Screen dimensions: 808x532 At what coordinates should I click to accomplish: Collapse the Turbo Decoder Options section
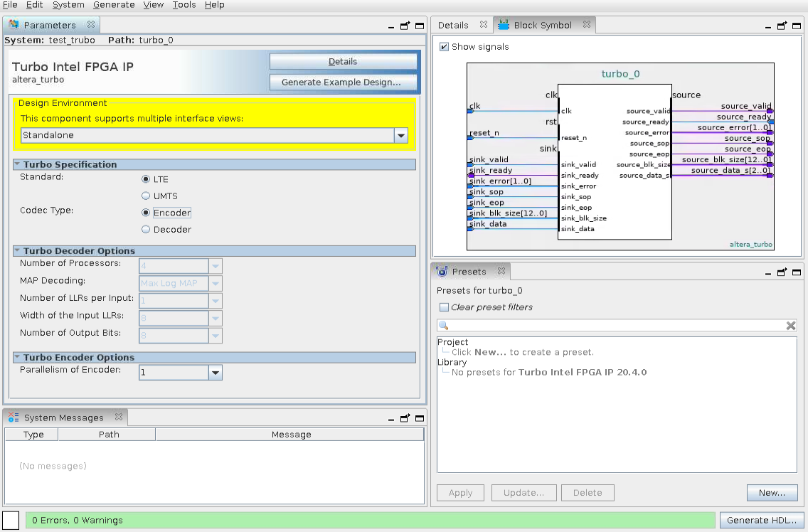click(17, 250)
